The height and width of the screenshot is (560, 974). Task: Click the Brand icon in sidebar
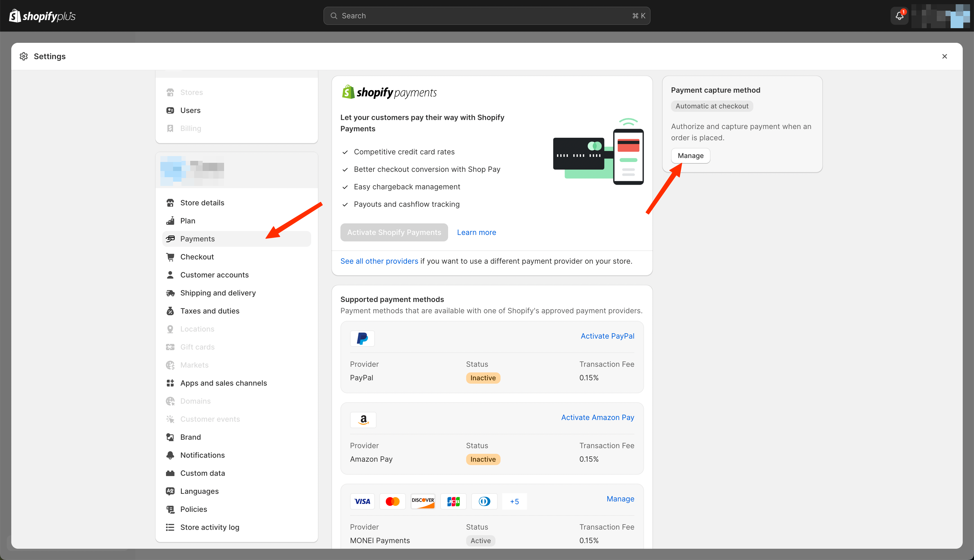pos(170,437)
